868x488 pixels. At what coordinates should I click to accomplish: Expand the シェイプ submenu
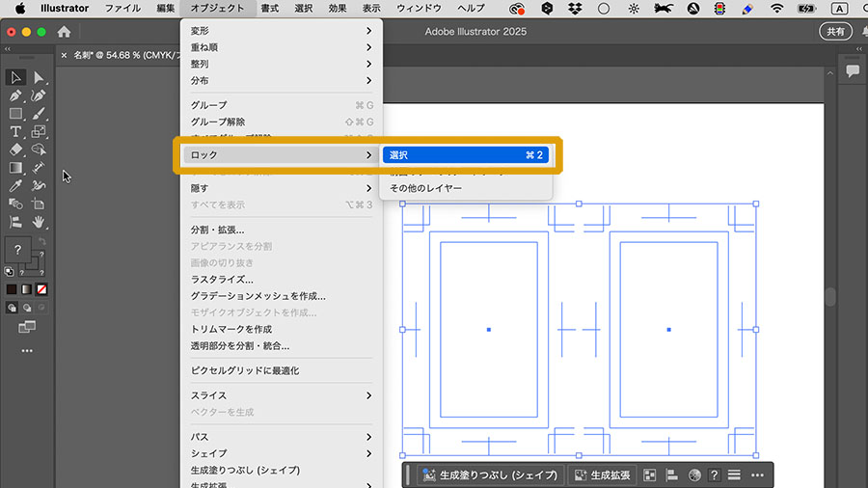point(282,453)
